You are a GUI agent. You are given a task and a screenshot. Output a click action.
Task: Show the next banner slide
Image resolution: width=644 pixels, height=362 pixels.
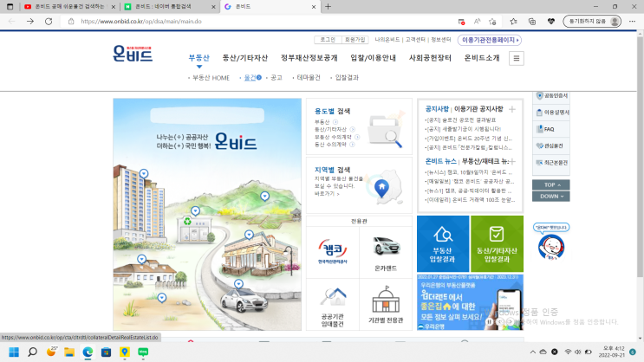[x=511, y=322]
